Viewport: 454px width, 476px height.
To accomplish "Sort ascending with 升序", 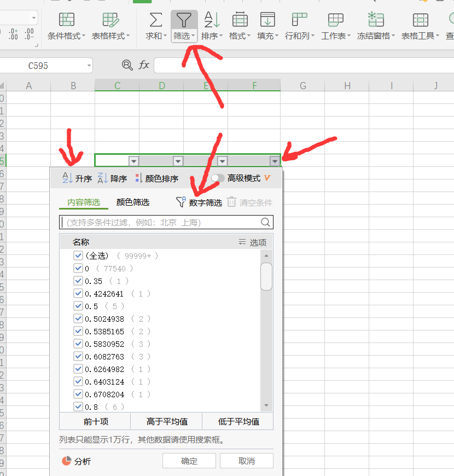I will coord(77,178).
